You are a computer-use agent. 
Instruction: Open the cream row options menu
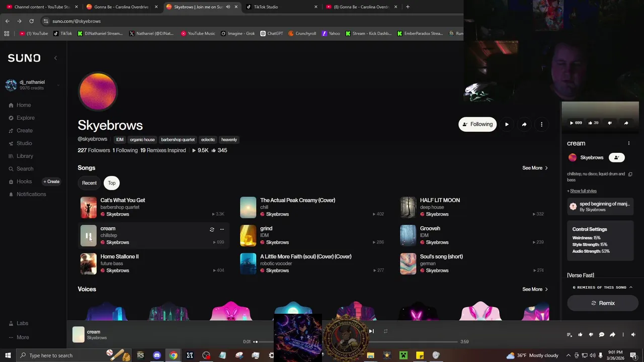click(x=222, y=229)
